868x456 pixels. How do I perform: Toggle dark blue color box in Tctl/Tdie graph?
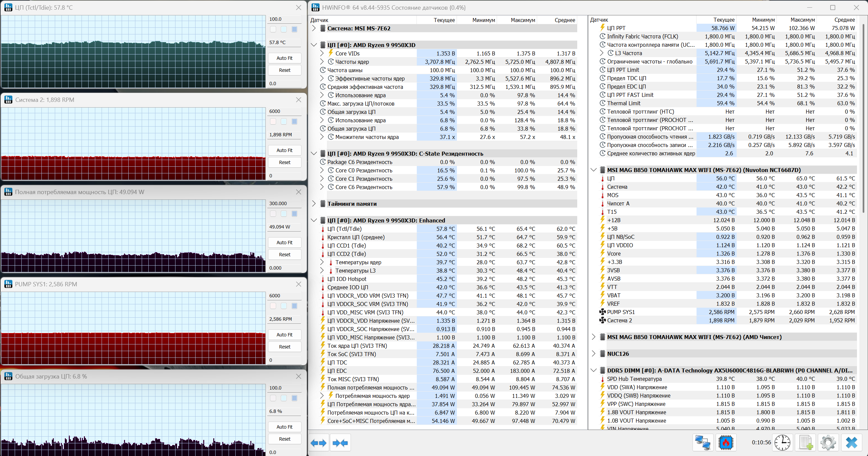click(294, 29)
